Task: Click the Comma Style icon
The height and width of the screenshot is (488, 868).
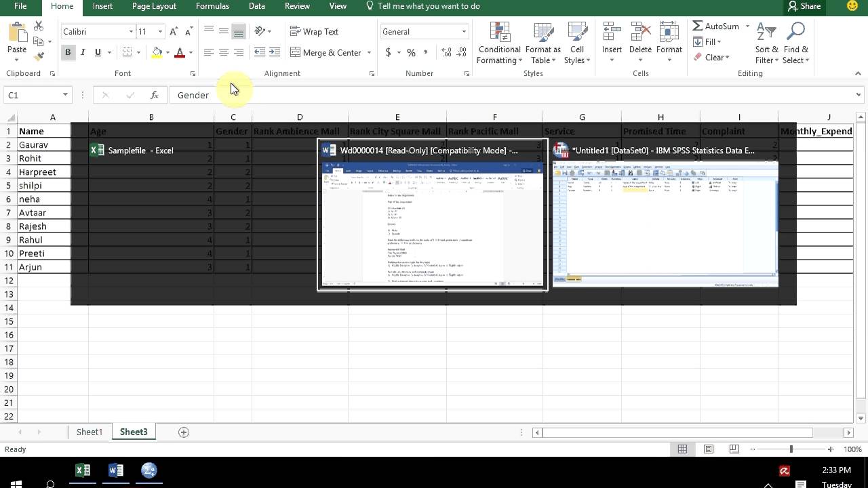Action: [426, 52]
